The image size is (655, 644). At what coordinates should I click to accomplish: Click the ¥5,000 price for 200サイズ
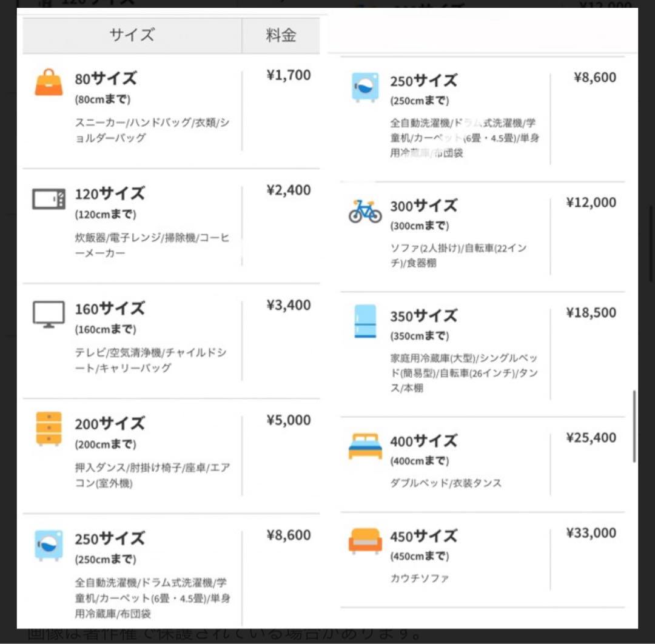(289, 420)
